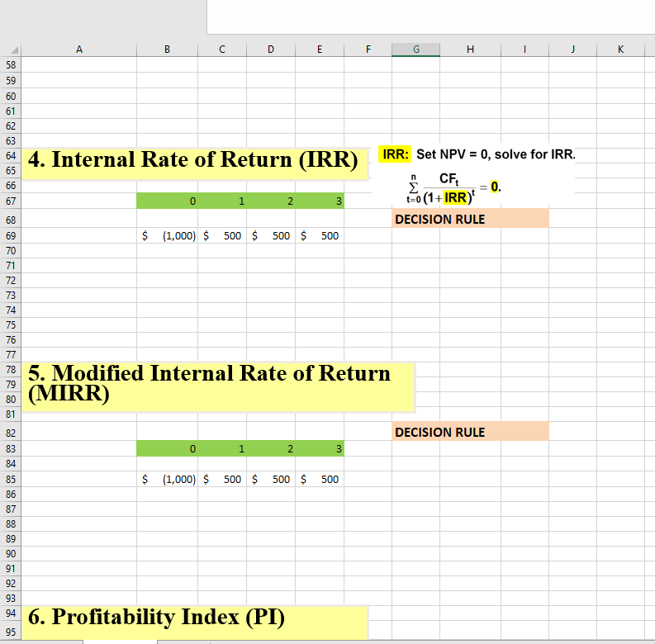655x644 pixels.
Task: Click the 'Set NPV = 0, solve for IRR' text
Action: 496,154
